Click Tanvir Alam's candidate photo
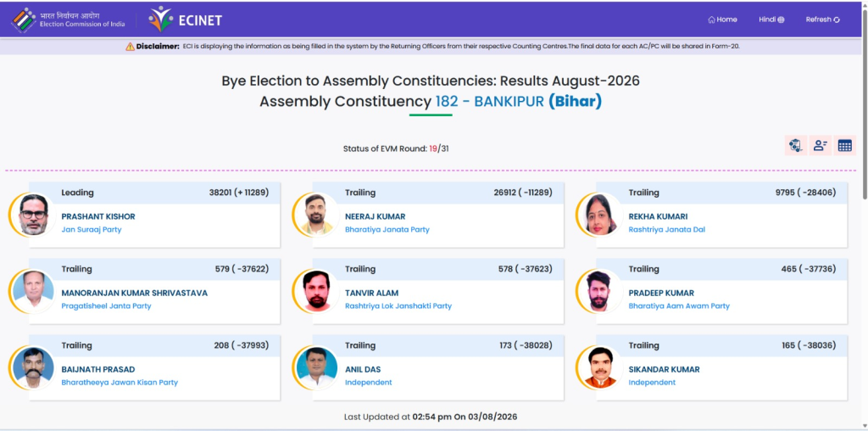The height and width of the screenshot is (431, 868). (x=317, y=291)
